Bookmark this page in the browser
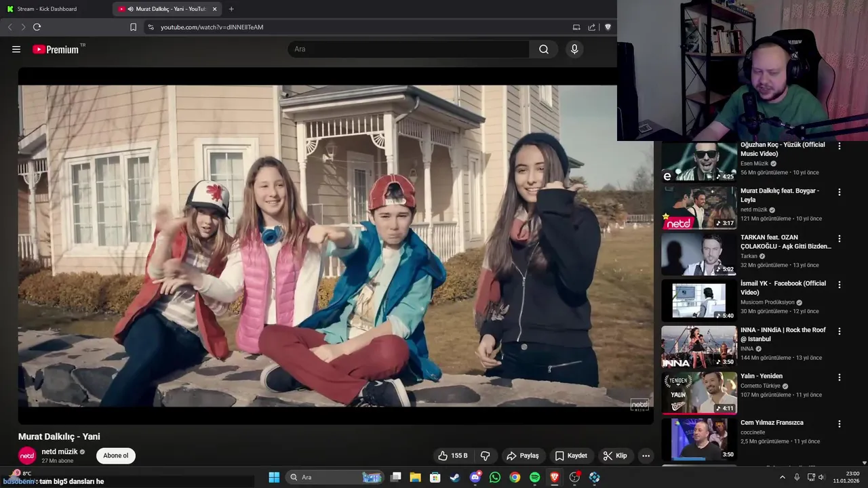The image size is (868, 488). click(x=133, y=27)
